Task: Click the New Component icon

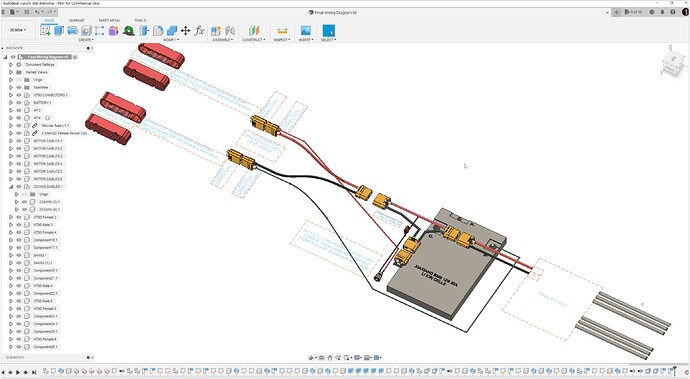Action: [x=216, y=30]
